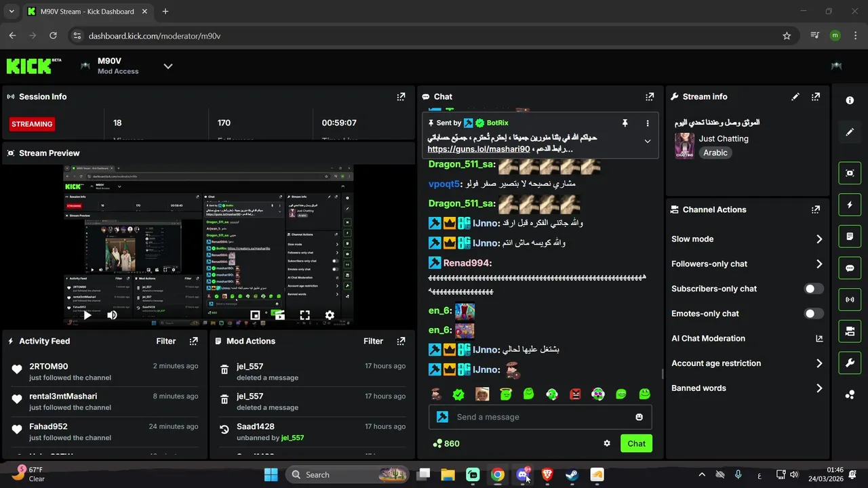
Task: Enter fullscreen on stream preview
Action: (x=304, y=315)
